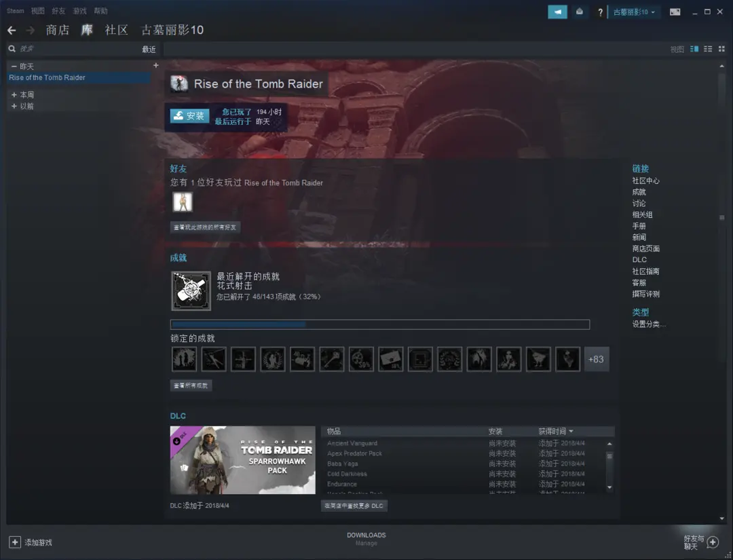Screen dimensions: 733x560
Task: Click the locked achievement icon showing 50%
Action: point(361,359)
